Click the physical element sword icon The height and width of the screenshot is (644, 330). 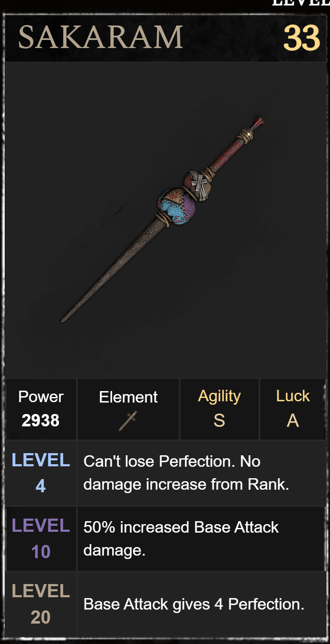128,421
